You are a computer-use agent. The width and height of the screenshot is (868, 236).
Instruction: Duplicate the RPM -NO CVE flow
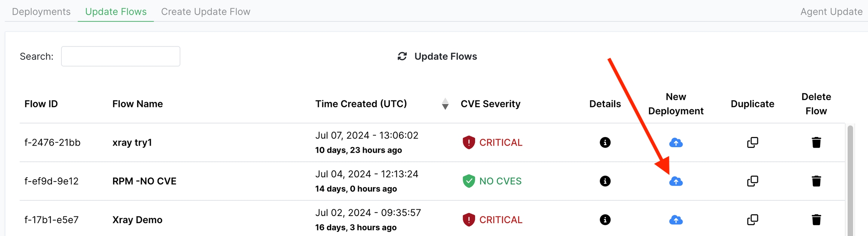tap(752, 181)
